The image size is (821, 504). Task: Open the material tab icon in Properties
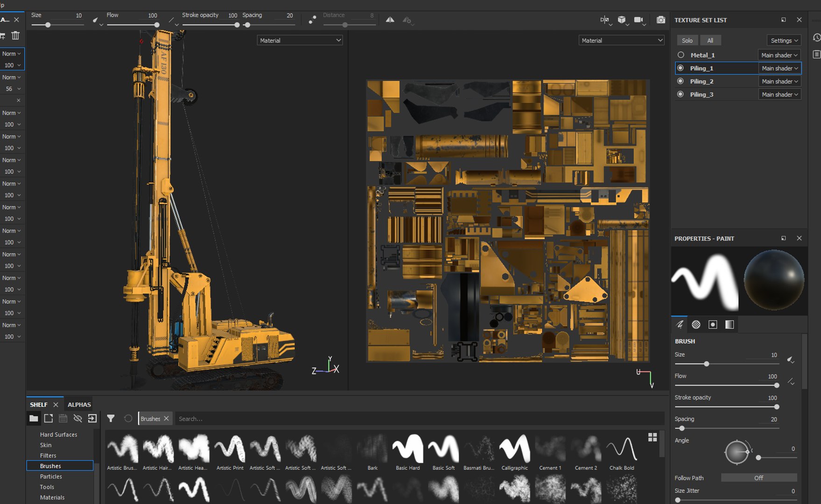click(730, 324)
